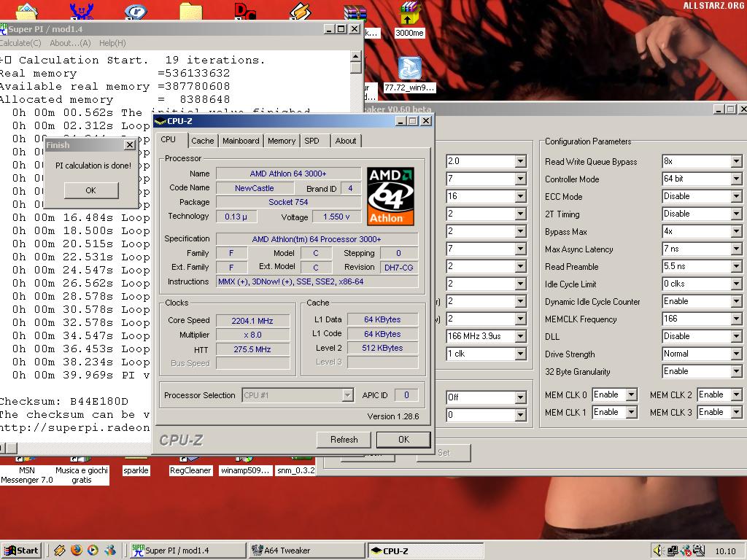Click the OK button in CPU-Z
This screenshot has height=560, width=747.
[403, 440]
